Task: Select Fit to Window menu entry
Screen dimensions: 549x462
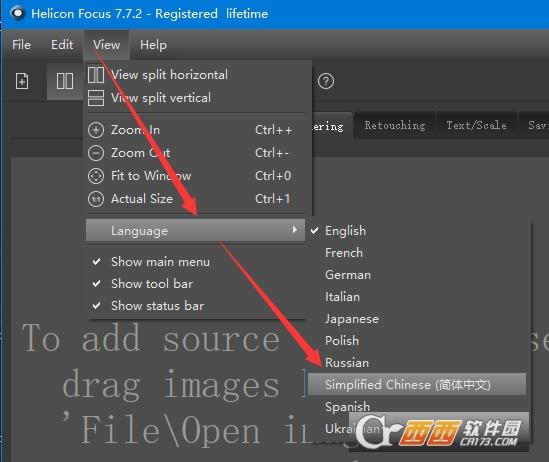Action: click(x=196, y=176)
